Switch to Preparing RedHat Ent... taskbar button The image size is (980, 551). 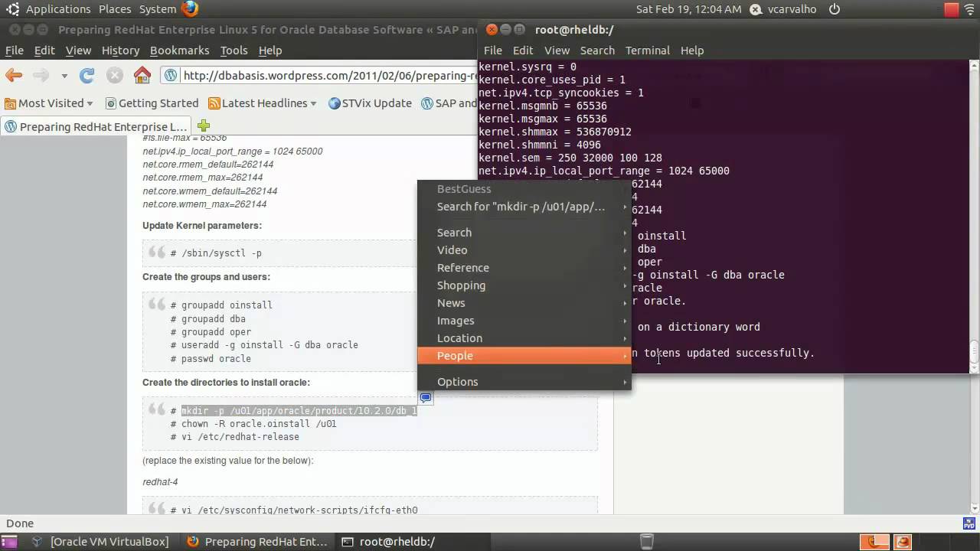(x=258, y=541)
